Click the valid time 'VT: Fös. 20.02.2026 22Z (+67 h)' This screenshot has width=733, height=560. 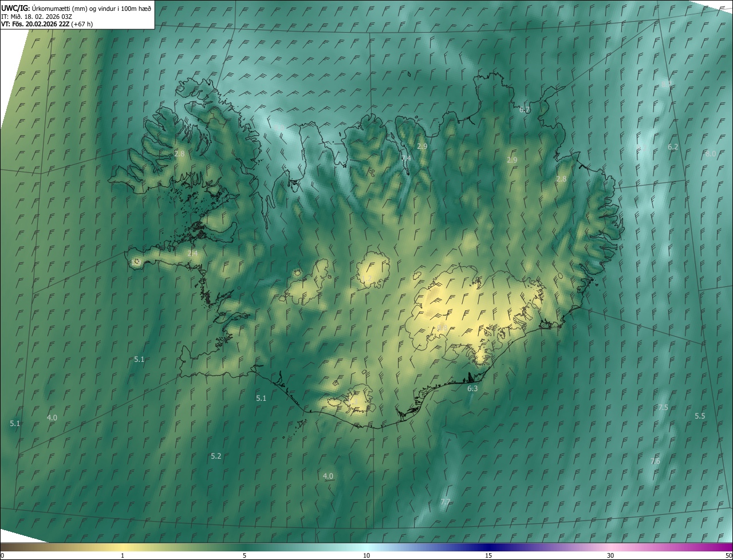(x=47, y=24)
